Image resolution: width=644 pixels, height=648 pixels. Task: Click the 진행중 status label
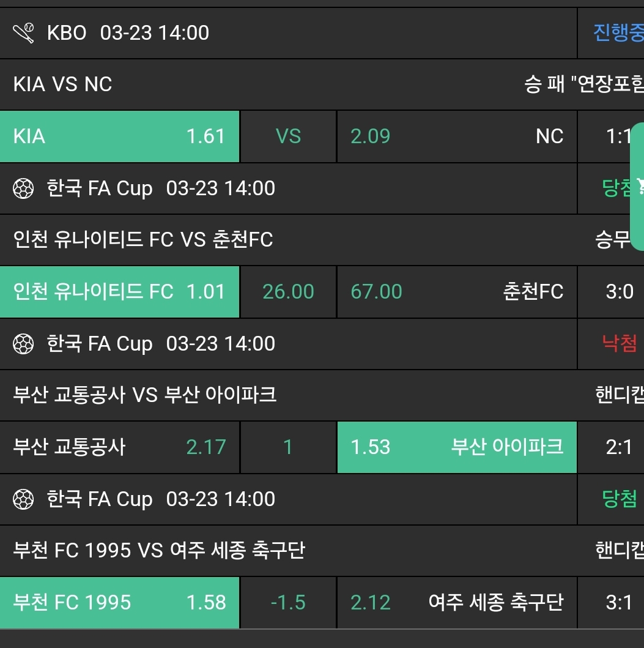pyautogui.click(x=618, y=33)
